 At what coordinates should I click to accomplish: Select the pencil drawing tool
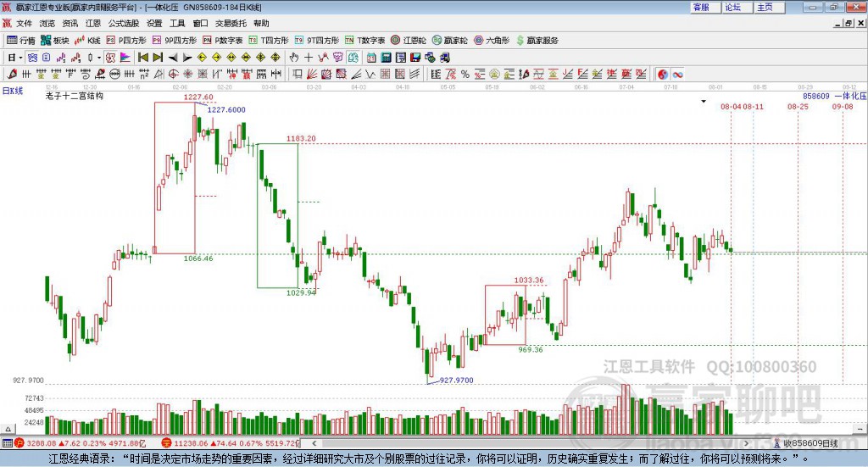tap(12, 74)
